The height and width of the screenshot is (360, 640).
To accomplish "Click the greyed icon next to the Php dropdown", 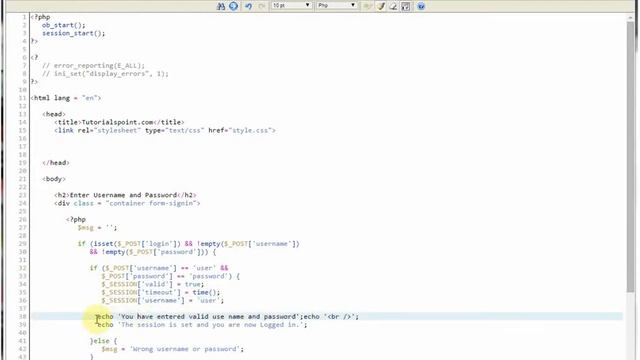I will (367, 6).
